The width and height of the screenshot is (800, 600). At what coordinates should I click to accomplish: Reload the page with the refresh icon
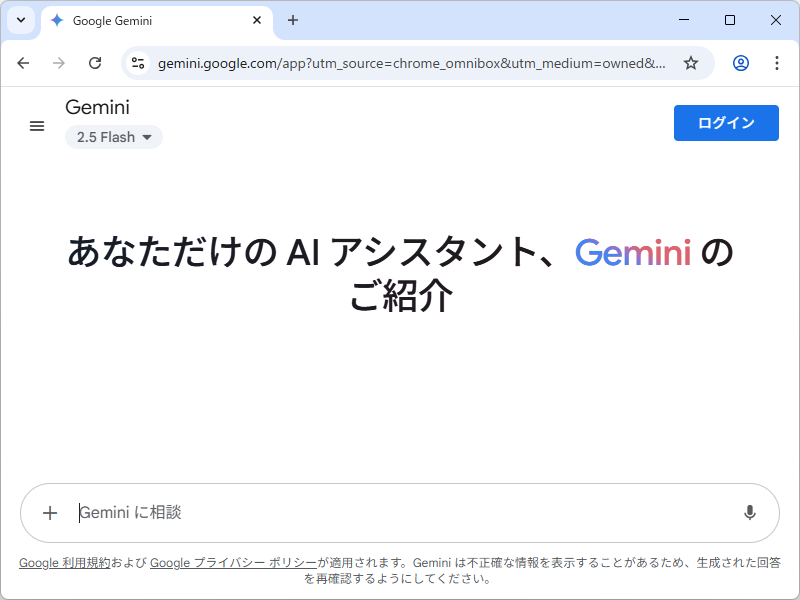click(95, 62)
